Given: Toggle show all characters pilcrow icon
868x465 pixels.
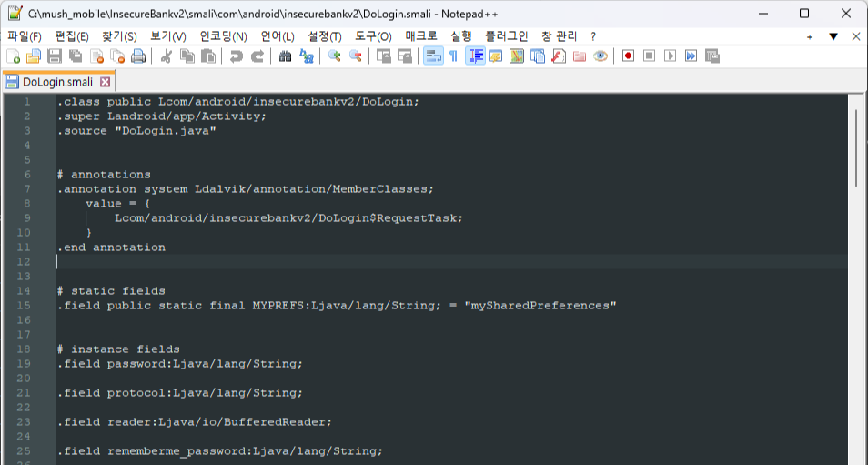Looking at the screenshot, I should coord(453,56).
